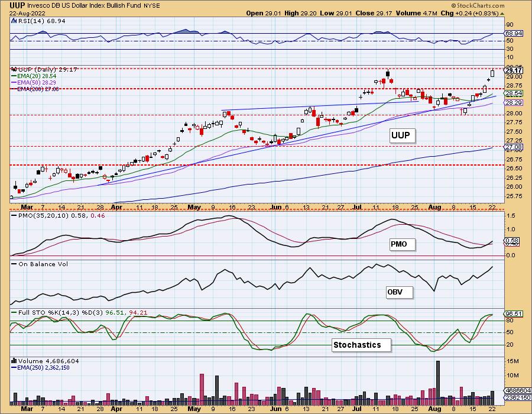This screenshot has height=414, width=532.
Task: Click the UUP (Daily) 29.17 legend
Action: [47, 69]
